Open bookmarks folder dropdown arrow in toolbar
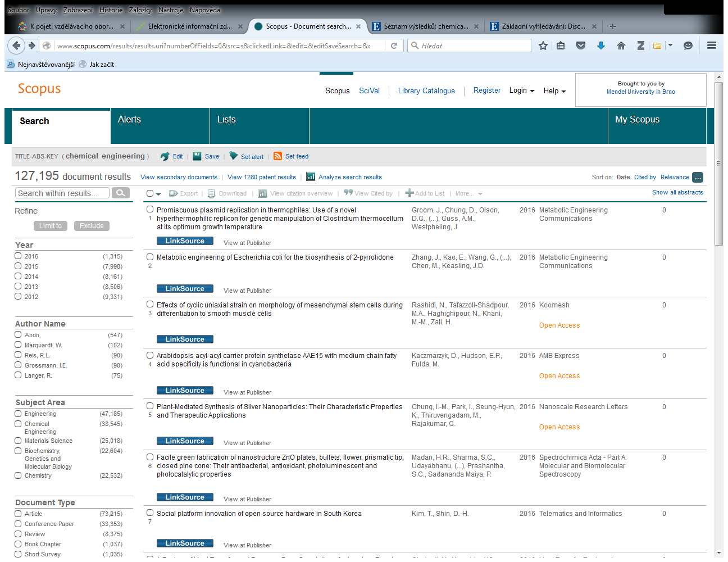 (670, 46)
